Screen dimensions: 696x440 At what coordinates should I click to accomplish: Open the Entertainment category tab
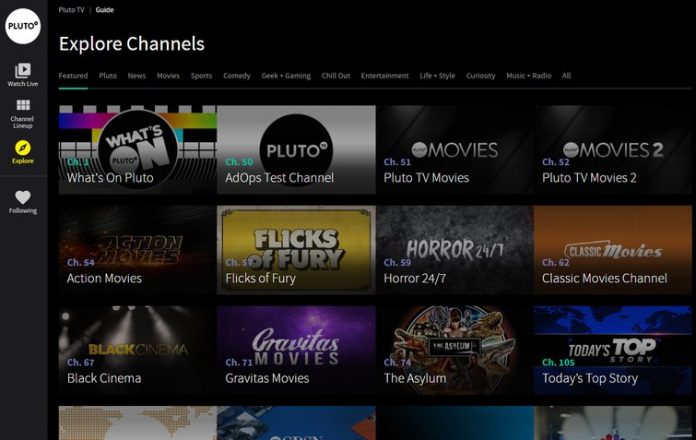point(385,76)
